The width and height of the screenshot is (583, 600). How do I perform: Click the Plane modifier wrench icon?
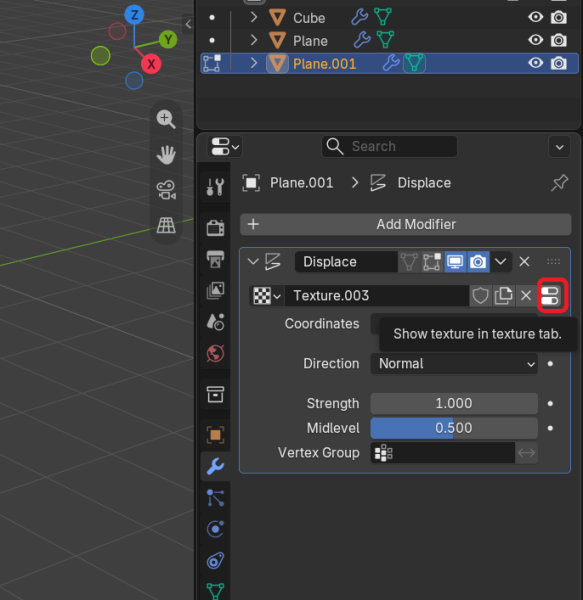pos(362,40)
